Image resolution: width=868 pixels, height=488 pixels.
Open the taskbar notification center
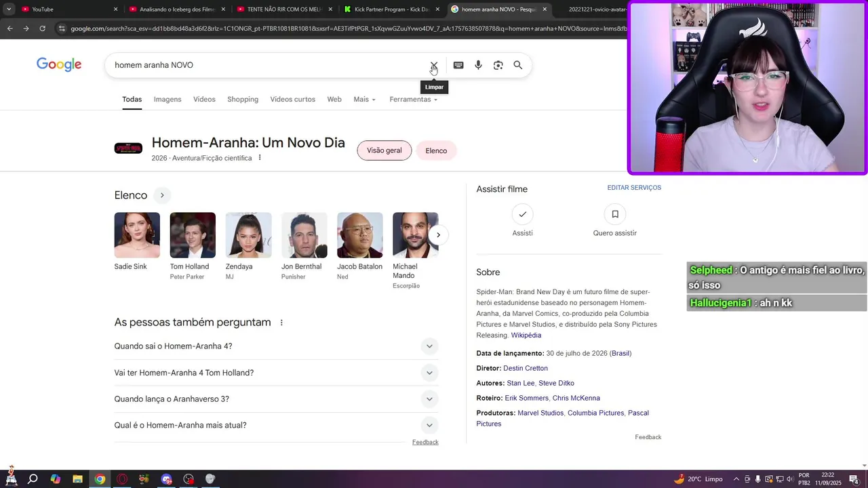click(x=854, y=479)
